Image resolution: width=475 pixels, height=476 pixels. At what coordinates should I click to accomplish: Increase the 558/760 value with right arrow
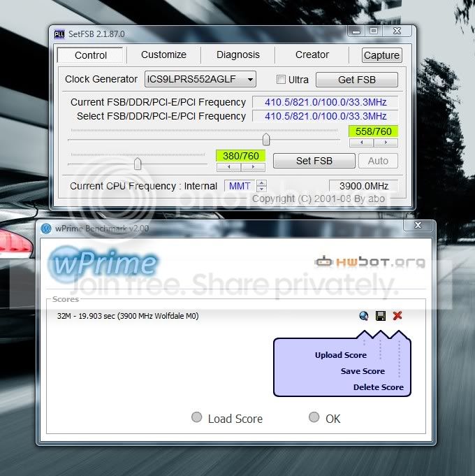pos(386,143)
